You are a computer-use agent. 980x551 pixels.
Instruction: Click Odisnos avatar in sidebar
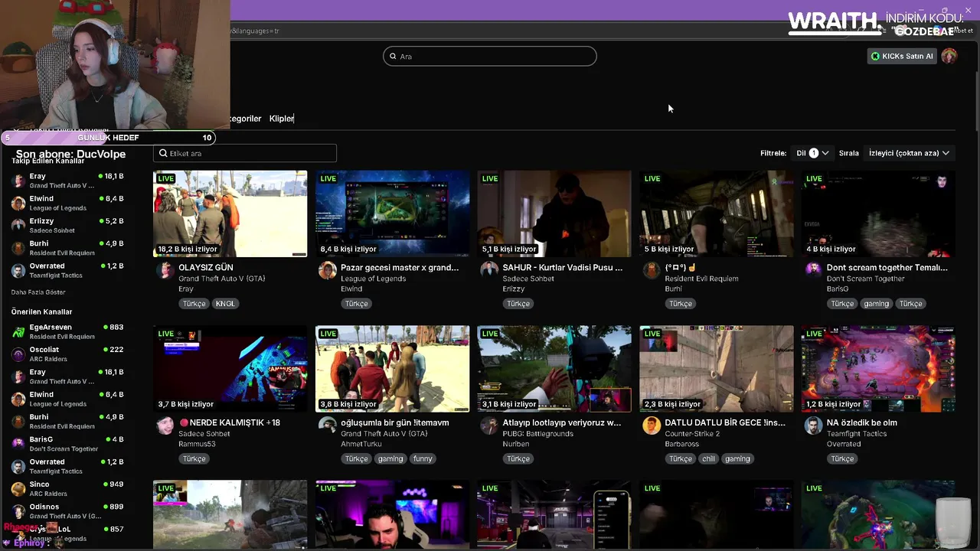[x=18, y=510]
